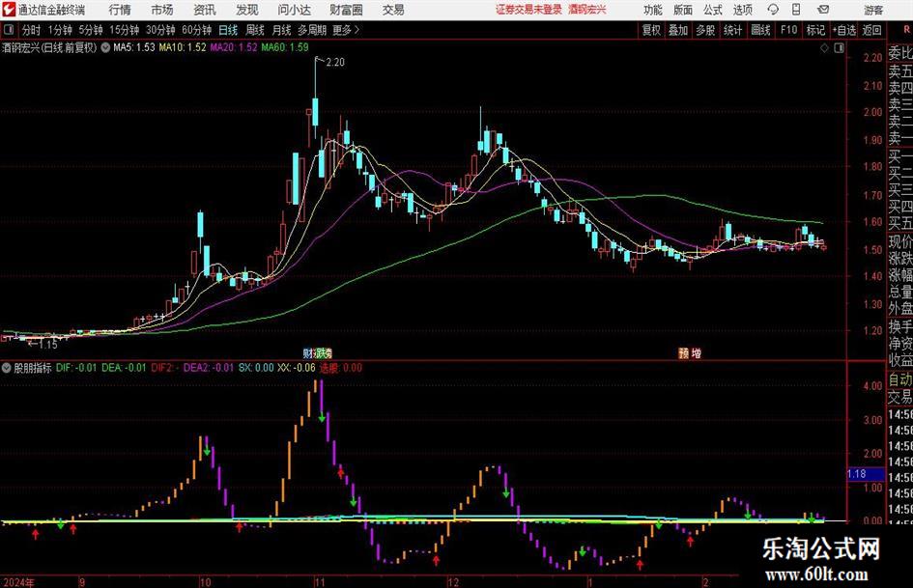Expand the 更多 periods chevron
This screenshot has width=913, height=588.
click(x=357, y=30)
